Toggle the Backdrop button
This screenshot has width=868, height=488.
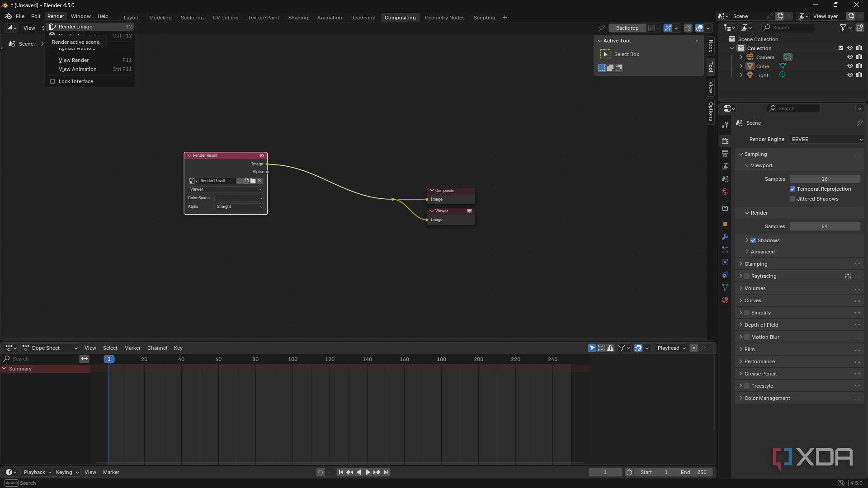pos(627,28)
